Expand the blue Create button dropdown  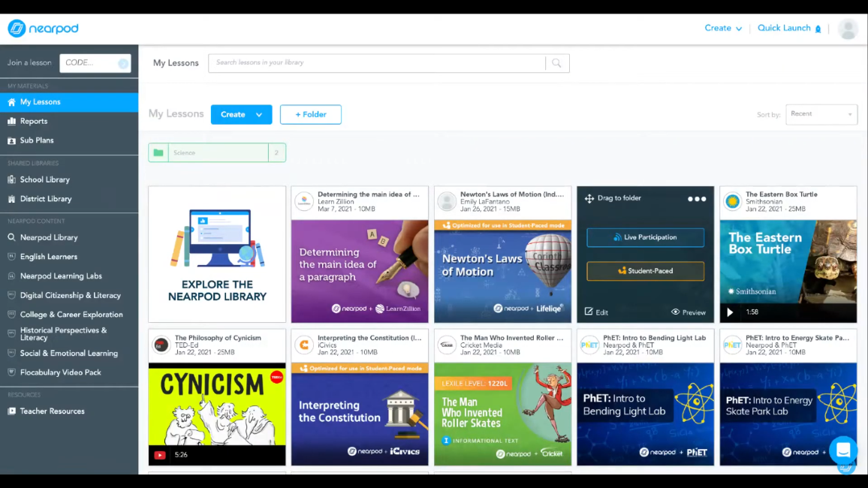(x=259, y=115)
